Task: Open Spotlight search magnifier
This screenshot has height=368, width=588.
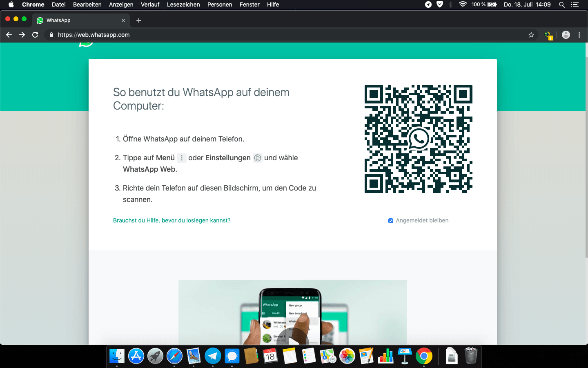Action: (562, 4)
